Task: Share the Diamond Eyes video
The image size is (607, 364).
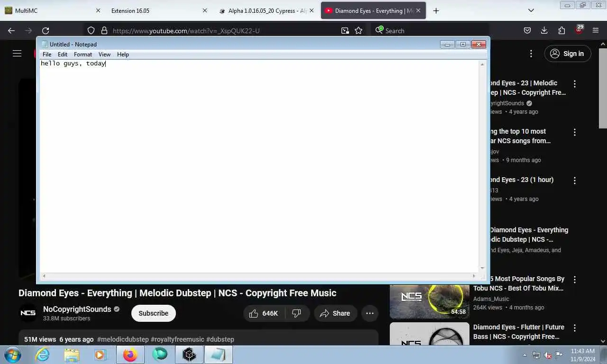Action: [x=335, y=313]
